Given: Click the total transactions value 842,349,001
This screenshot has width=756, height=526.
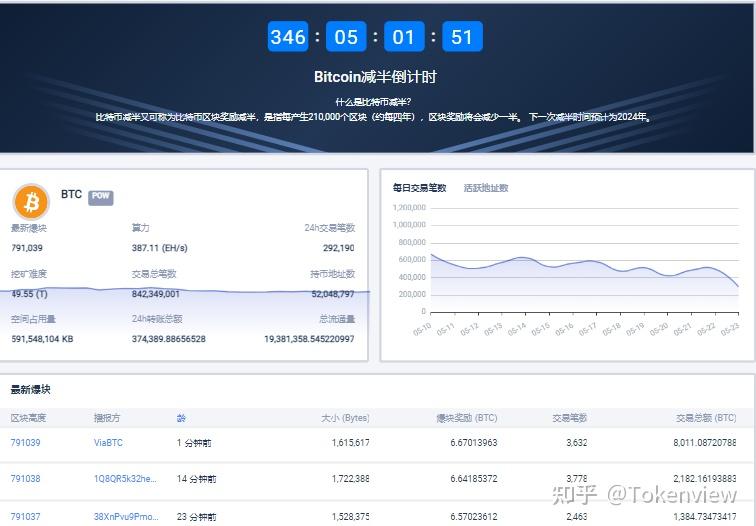Looking at the screenshot, I should click(x=156, y=294).
